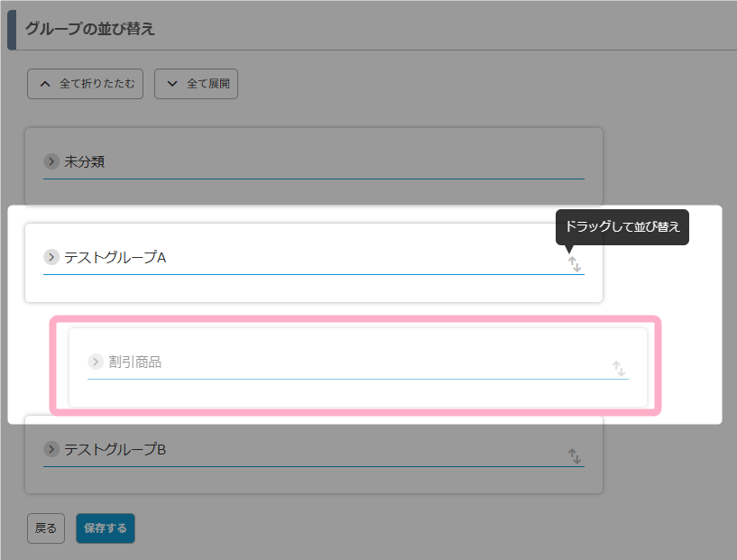Viewport: 737px width, 560px height.
Task: Select the 未分類 group title
Action: coord(85,162)
